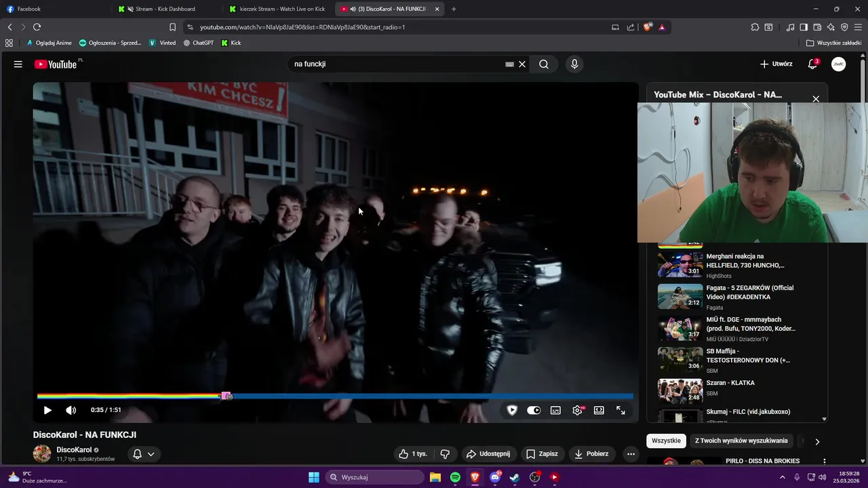Close the YouTube Mix playlist panel
The height and width of the screenshot is (488, 868).
[x=816, y=99]
